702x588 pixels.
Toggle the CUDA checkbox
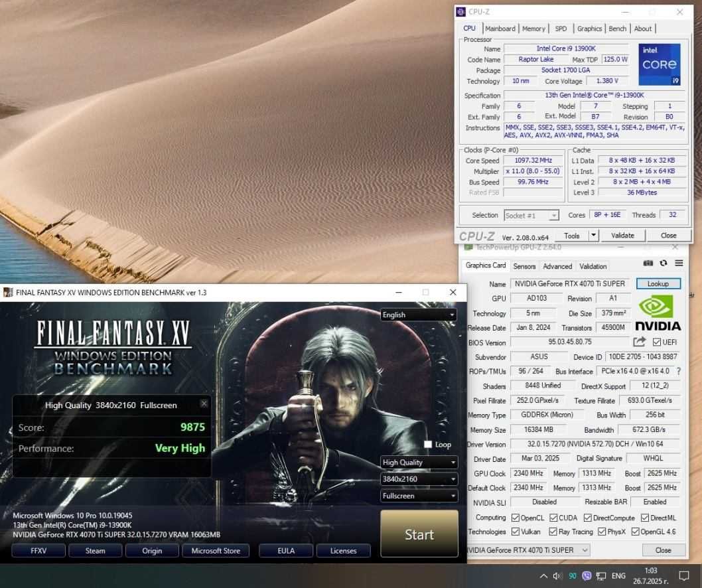pyautogui.click(x=554, y=518)
